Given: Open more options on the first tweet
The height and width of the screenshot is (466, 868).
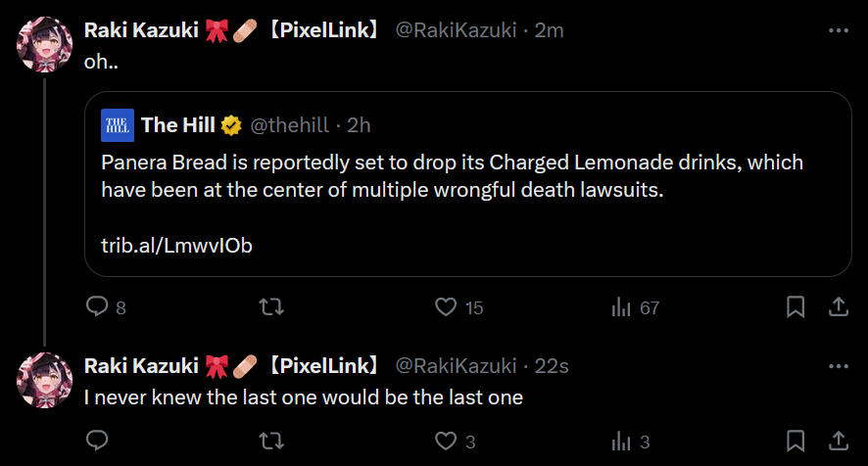Looking at the screenshot, I should click(839, 30).
